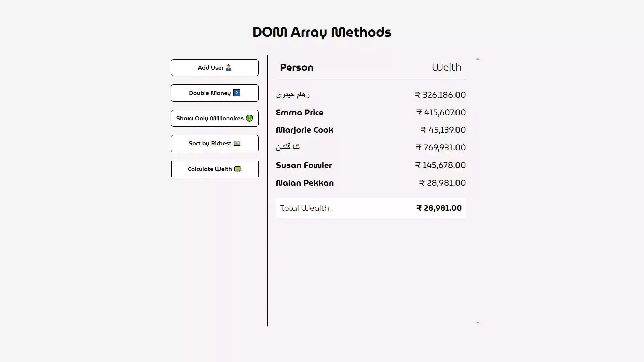Image resolution: width=644 pixels, height=362 pixels.
Task: Click the money-face emoji on Show Only Millionaires
Action: point(249,118)
